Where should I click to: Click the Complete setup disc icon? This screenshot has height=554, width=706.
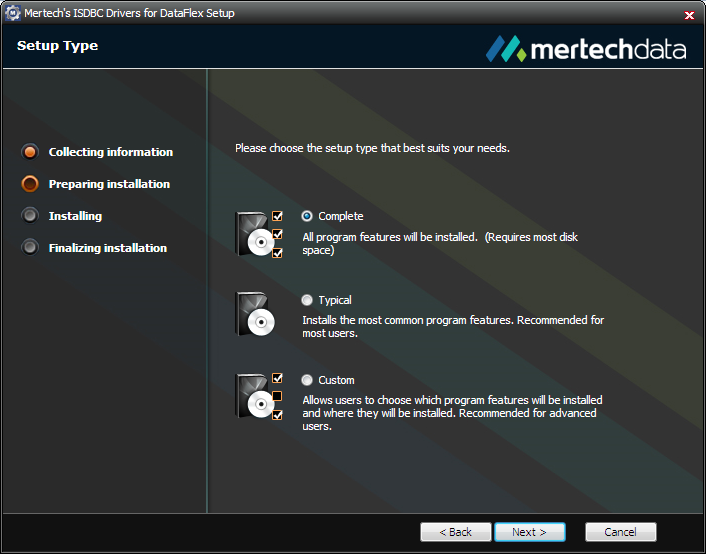256,234
